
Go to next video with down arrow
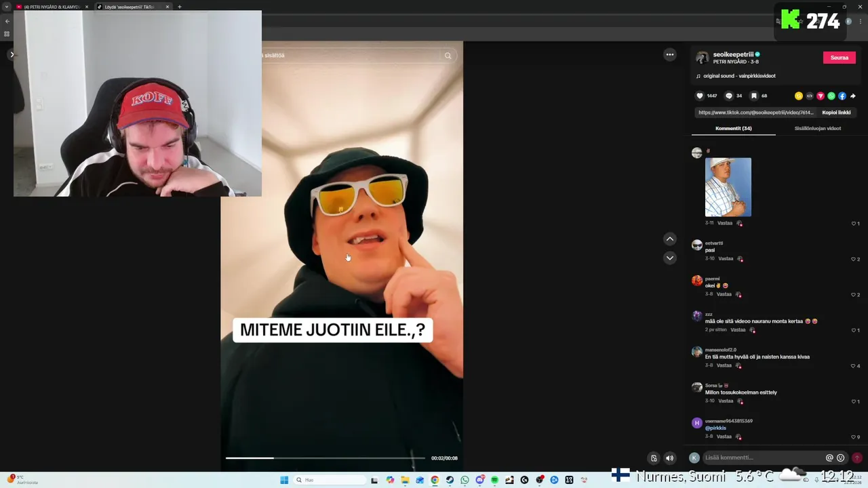670,258
